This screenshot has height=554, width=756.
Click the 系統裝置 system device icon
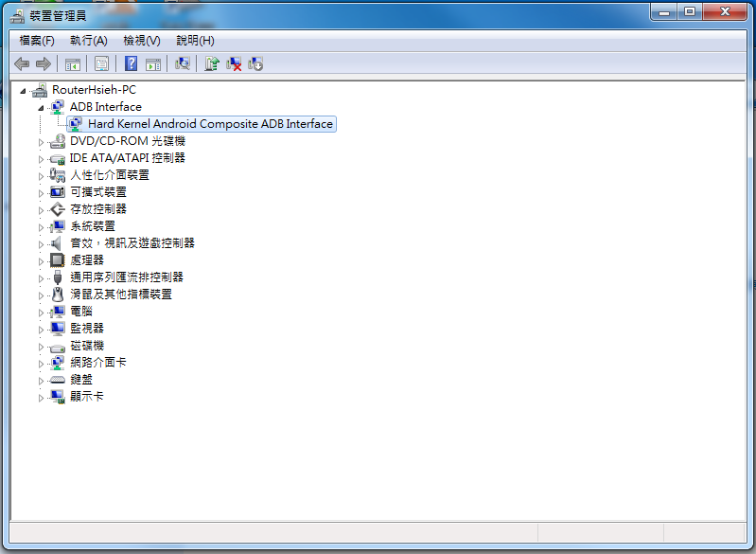[x=58, y=226]
